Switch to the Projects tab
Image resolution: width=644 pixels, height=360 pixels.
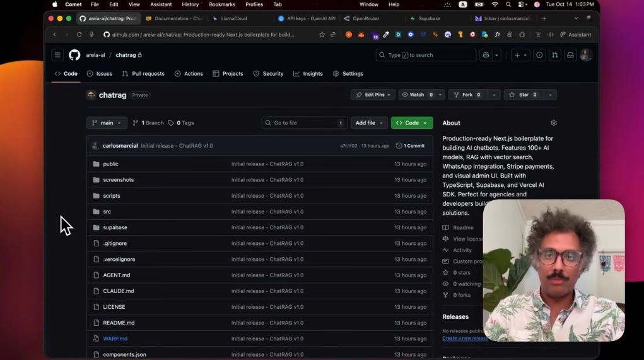pyautogui.click(x=228, y=74)
